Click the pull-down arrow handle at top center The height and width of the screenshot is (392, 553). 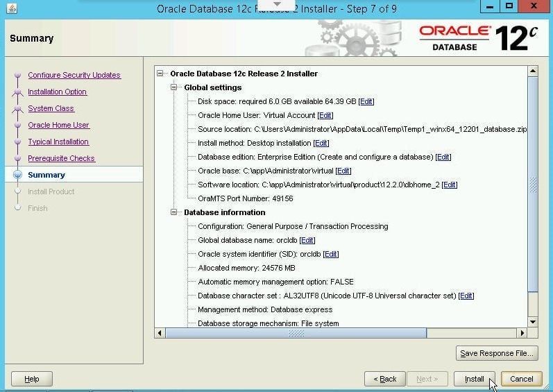coord(277,5)
